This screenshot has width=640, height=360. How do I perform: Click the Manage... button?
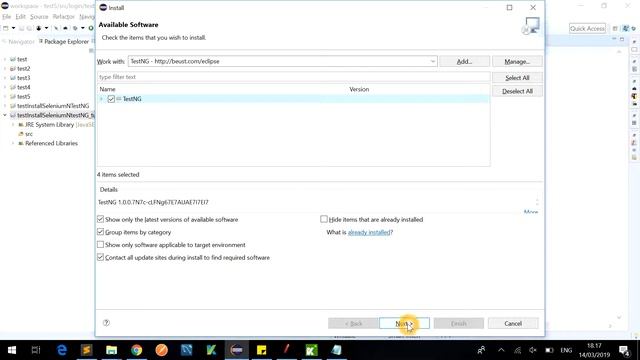[x=517, y=62]
